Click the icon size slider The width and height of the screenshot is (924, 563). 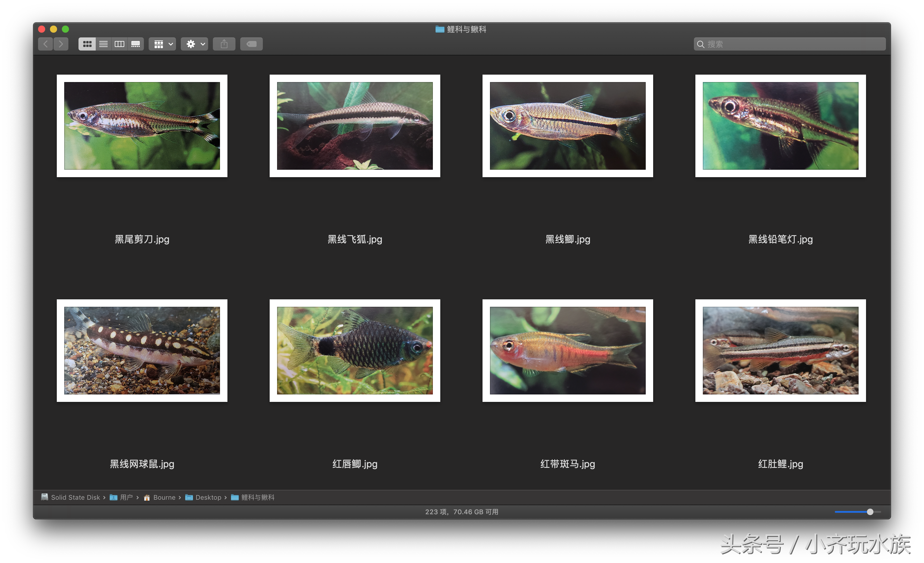[858, 512]
